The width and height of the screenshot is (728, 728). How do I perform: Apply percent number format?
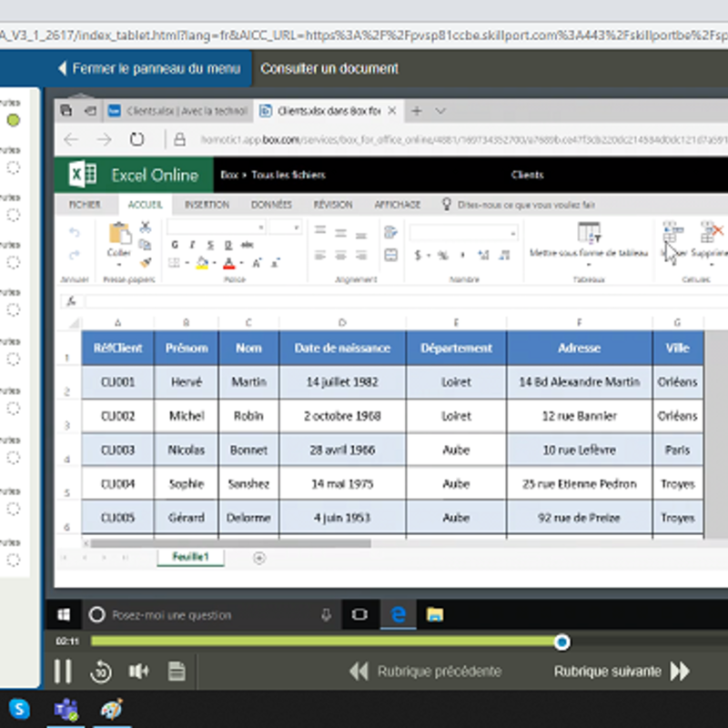pos(443,255)
